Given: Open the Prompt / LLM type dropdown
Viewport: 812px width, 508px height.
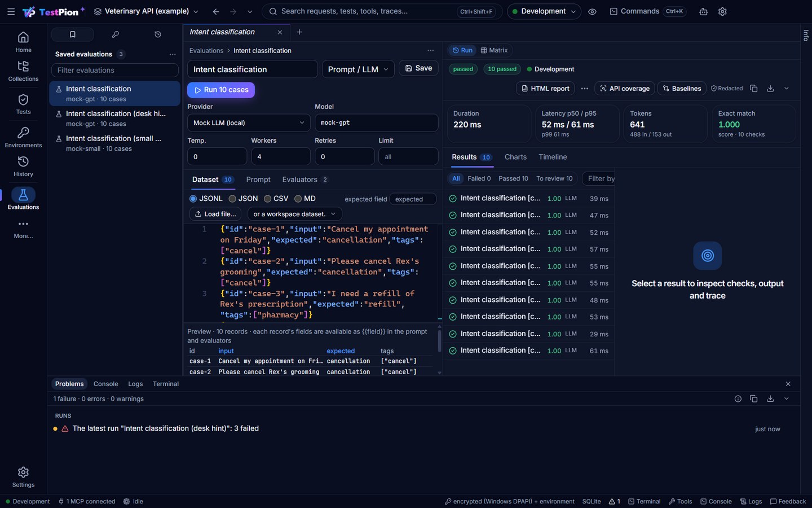Looking at the screenshot, I should 358,69.
